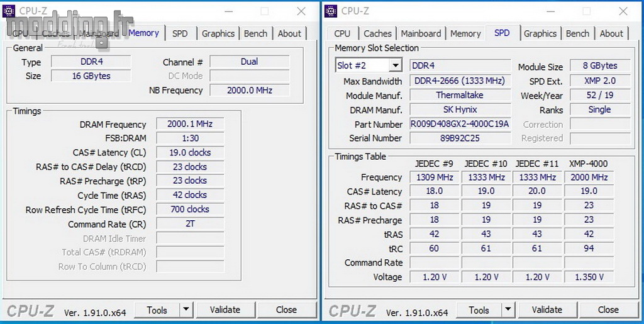Image resolution: width=644 pixels, height=324 pixels.
Task: Click Tools button in right window
Action: tap(479, 310)
